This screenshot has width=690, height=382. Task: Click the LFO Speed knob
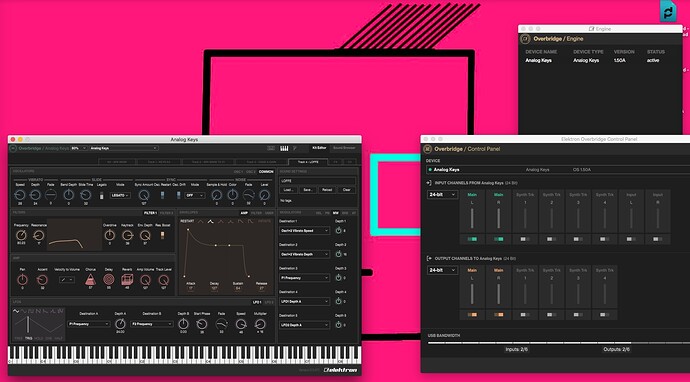click(241, 324)
